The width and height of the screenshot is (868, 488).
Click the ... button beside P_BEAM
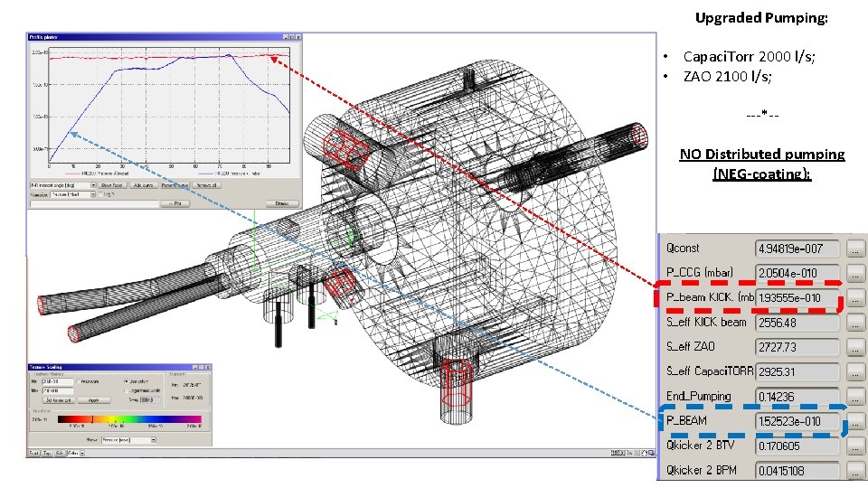coord(854,421)
